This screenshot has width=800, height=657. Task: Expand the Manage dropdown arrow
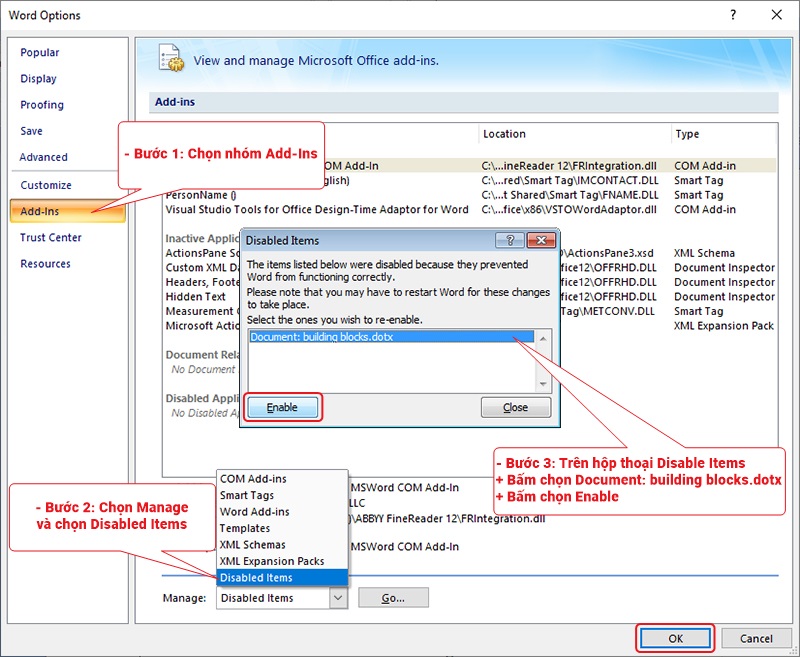(x=338, y=598)
